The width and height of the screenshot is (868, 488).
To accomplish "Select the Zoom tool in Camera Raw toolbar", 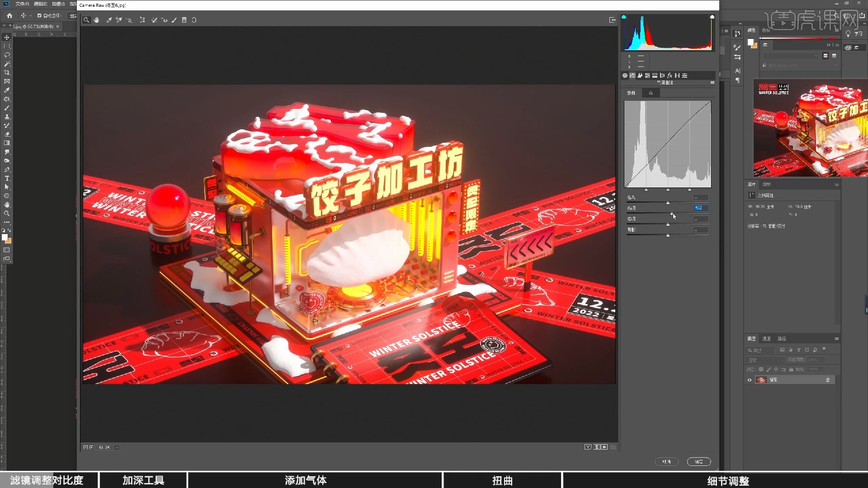I will tap(86, 20).
